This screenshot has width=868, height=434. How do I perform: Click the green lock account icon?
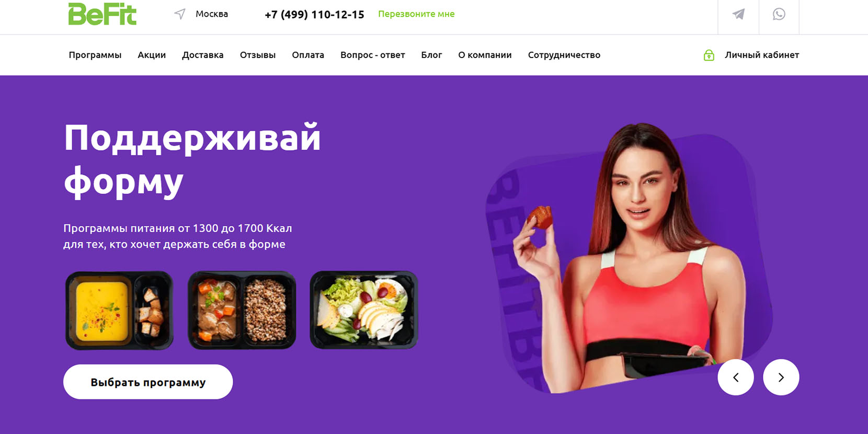pos(709,55)
